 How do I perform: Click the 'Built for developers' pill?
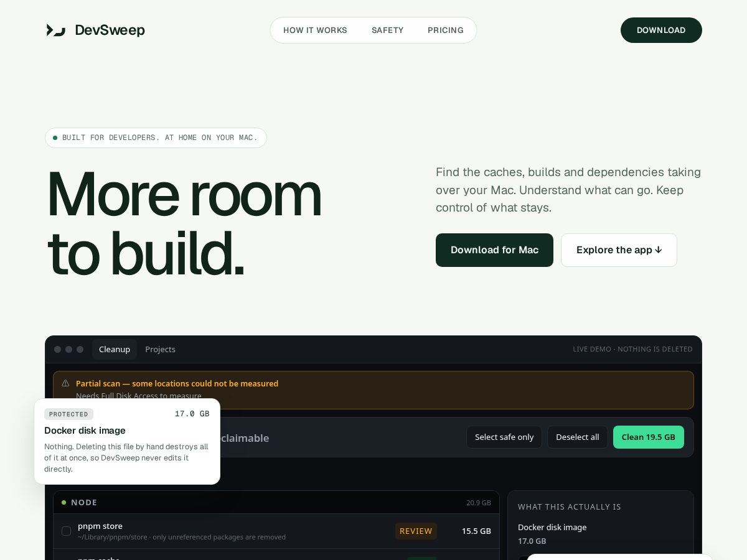(x=156, y=138)
